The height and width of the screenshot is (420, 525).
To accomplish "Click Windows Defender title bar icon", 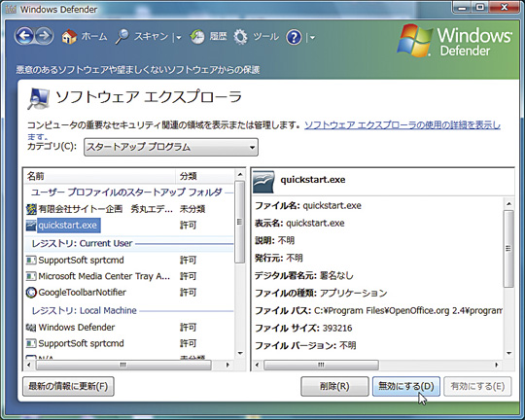I will click(x=11, y=9).
